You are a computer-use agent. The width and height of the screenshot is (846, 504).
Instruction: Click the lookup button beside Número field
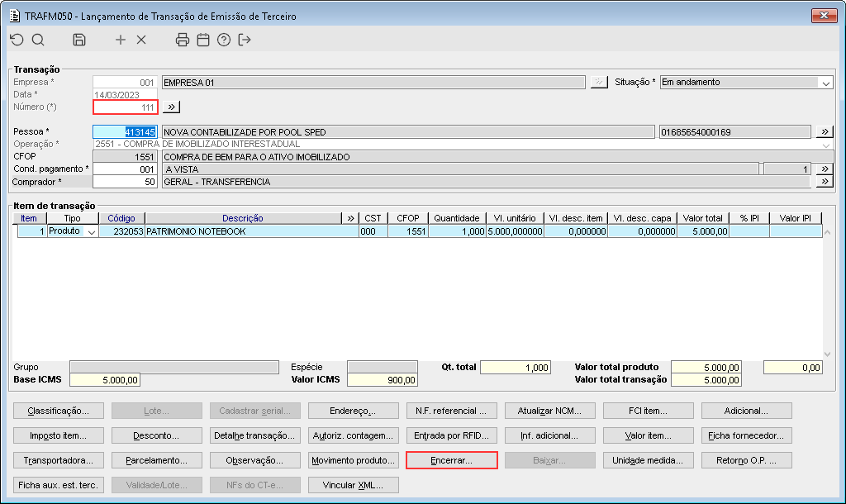[x=172, y=107]
